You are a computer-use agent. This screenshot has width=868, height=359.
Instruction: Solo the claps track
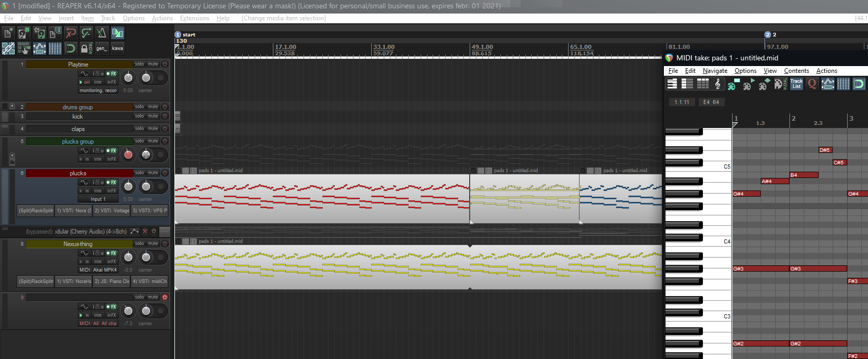139,129
